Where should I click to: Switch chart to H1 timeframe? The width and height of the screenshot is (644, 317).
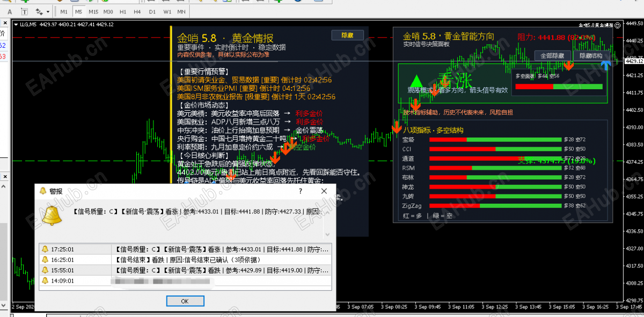[123, 11]
